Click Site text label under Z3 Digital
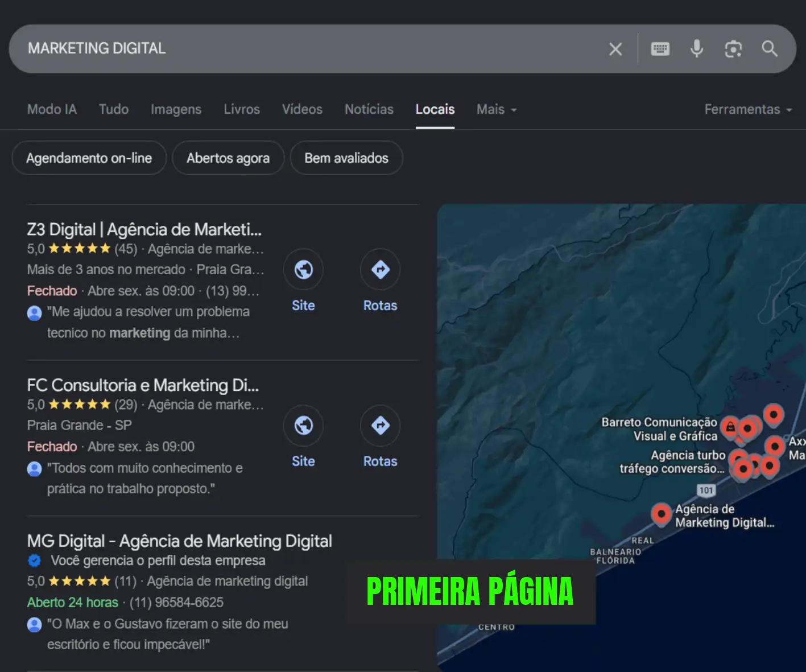The image size is (806, 672). [303, 306]
